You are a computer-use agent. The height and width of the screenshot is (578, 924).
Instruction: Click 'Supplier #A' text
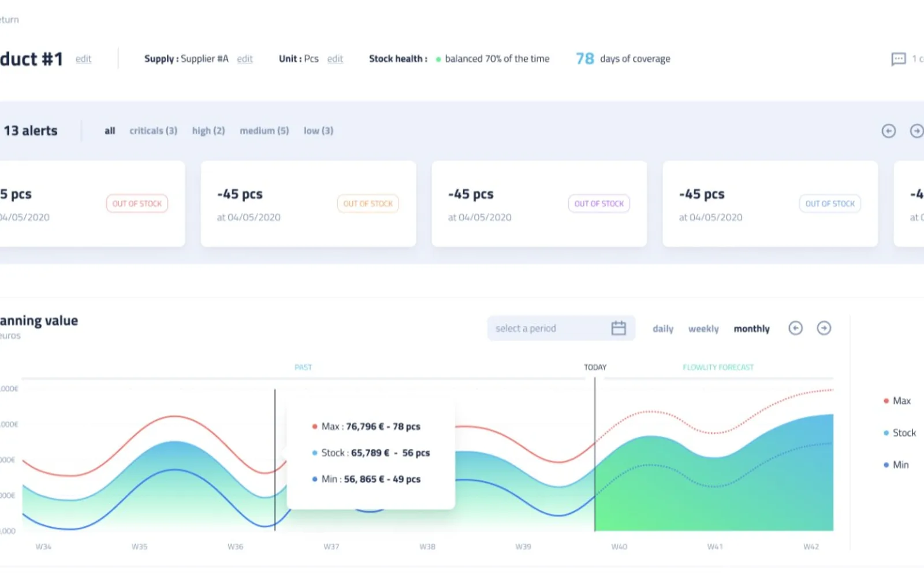coord(204,59)
